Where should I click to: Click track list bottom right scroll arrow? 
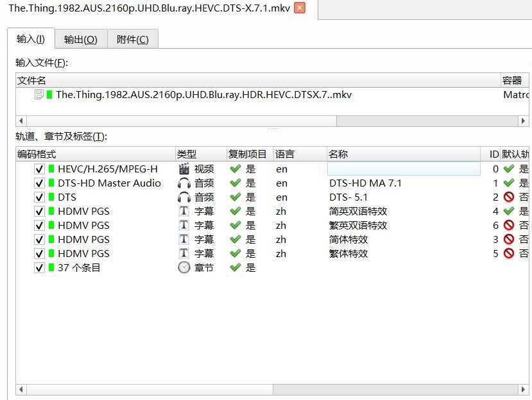coord(524,390)
